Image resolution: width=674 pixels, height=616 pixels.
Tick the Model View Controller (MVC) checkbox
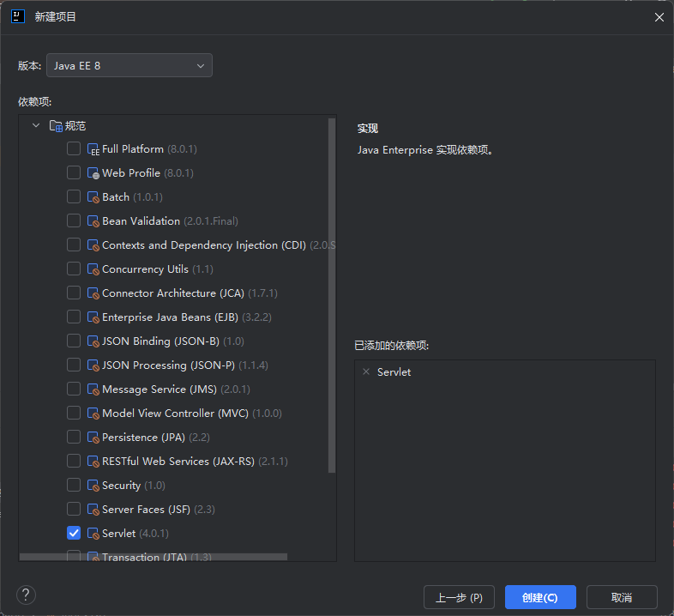74,414
